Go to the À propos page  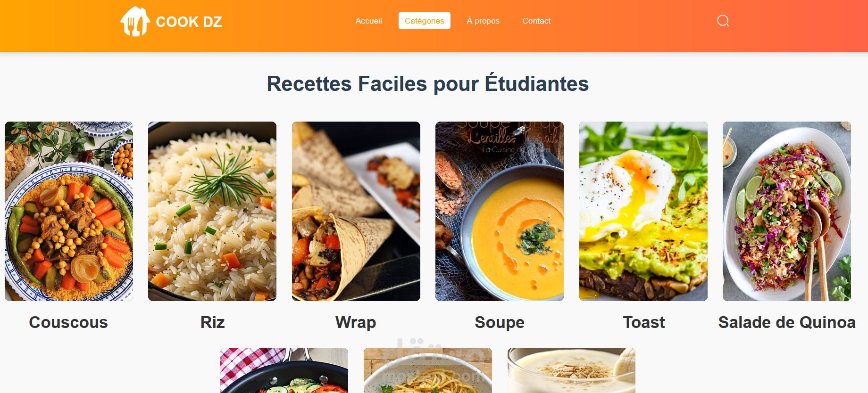click(x=483, y=21)
